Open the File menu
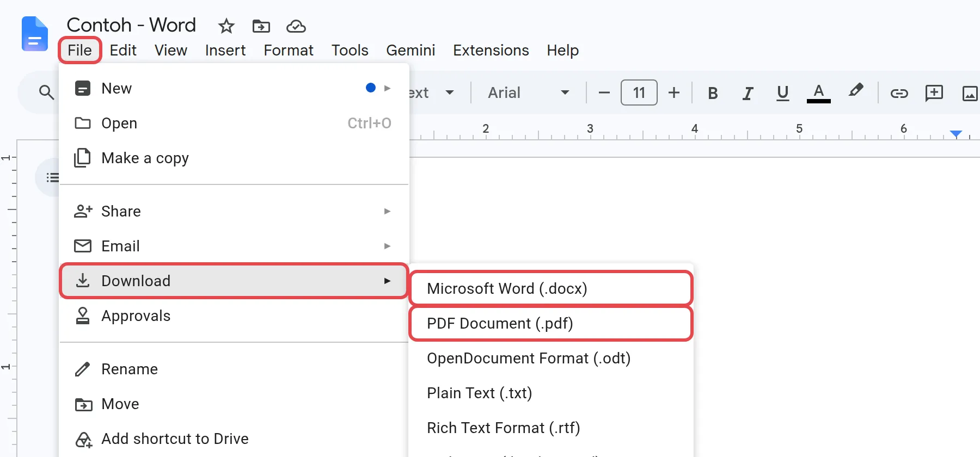Viewport: 980px width, 457px height. click(80, 50)
